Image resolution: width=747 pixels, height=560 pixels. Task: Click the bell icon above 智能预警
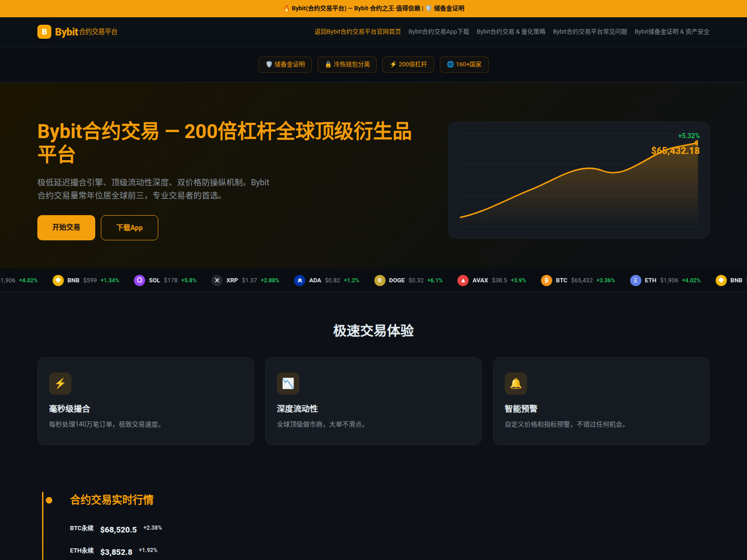coord(515,383)
